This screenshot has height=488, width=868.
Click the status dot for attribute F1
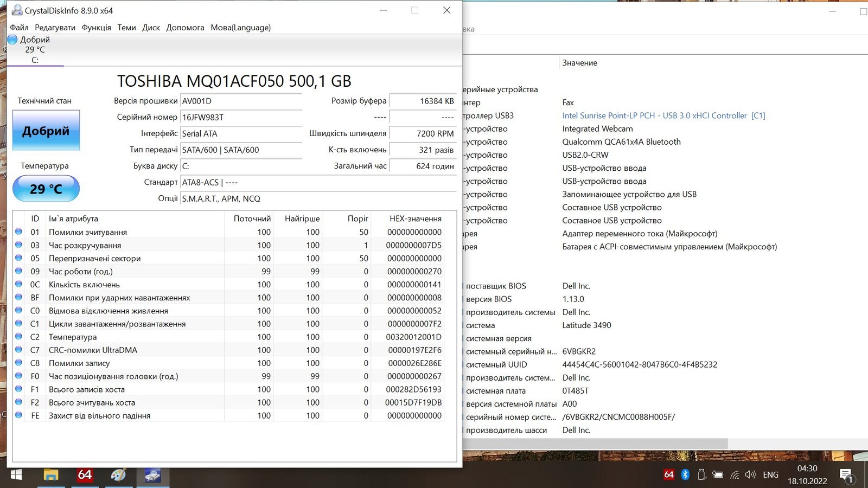coord(19,389)
